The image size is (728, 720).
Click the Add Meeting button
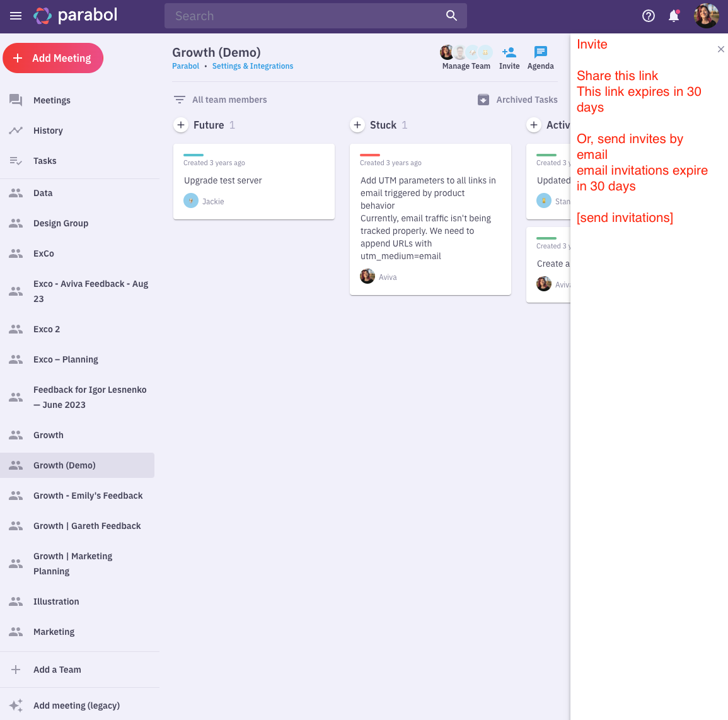(53, 57)
